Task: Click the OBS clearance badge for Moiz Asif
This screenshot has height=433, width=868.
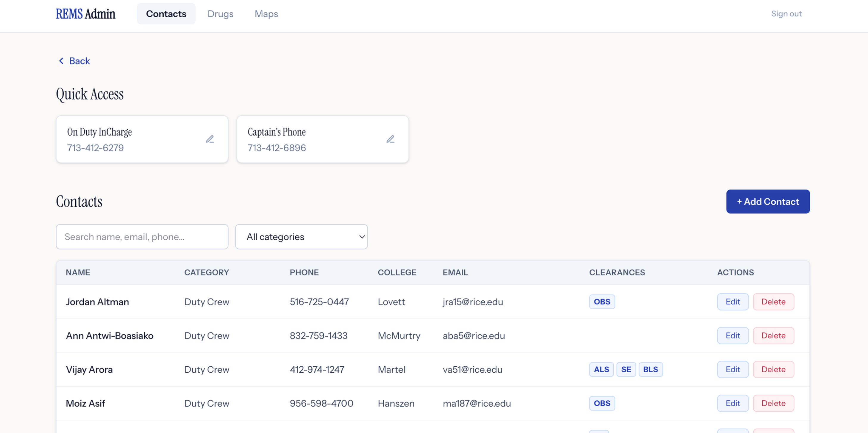Action: point(602,403)
